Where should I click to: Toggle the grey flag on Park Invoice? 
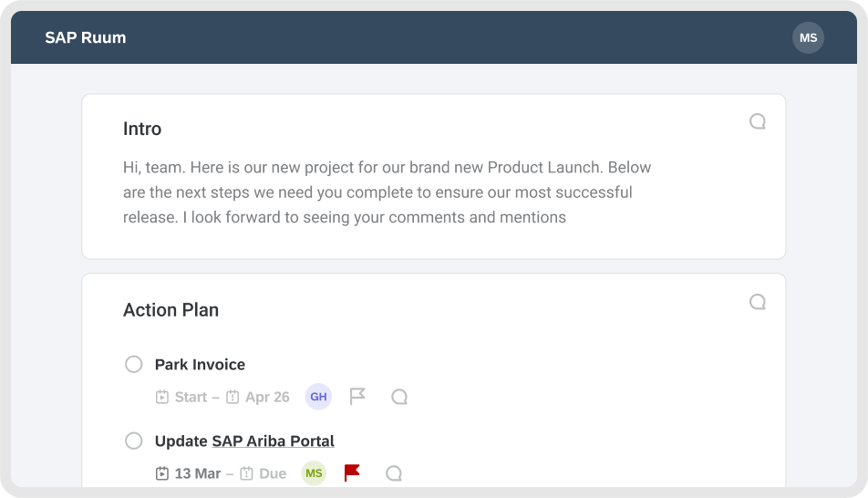[357, 397]
